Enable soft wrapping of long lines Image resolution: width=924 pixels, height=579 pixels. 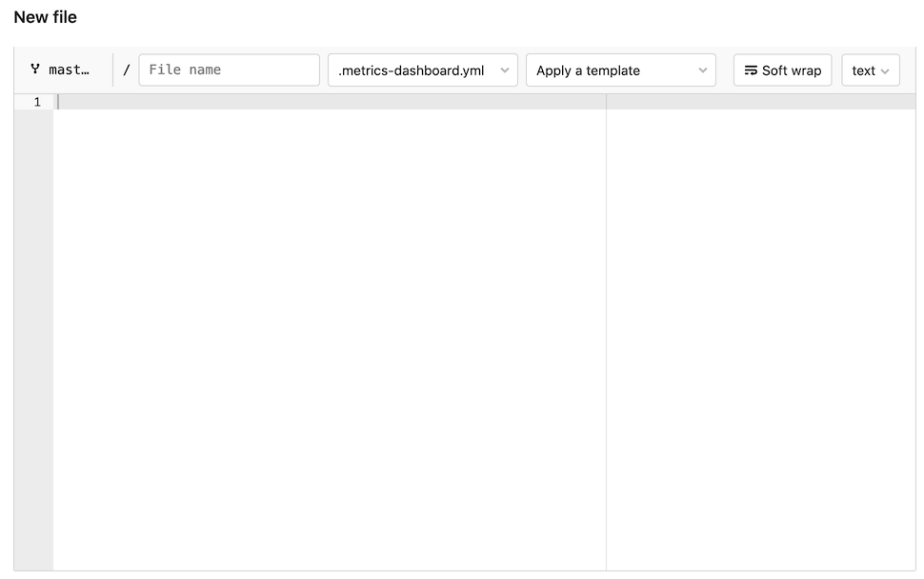(782, 70)
